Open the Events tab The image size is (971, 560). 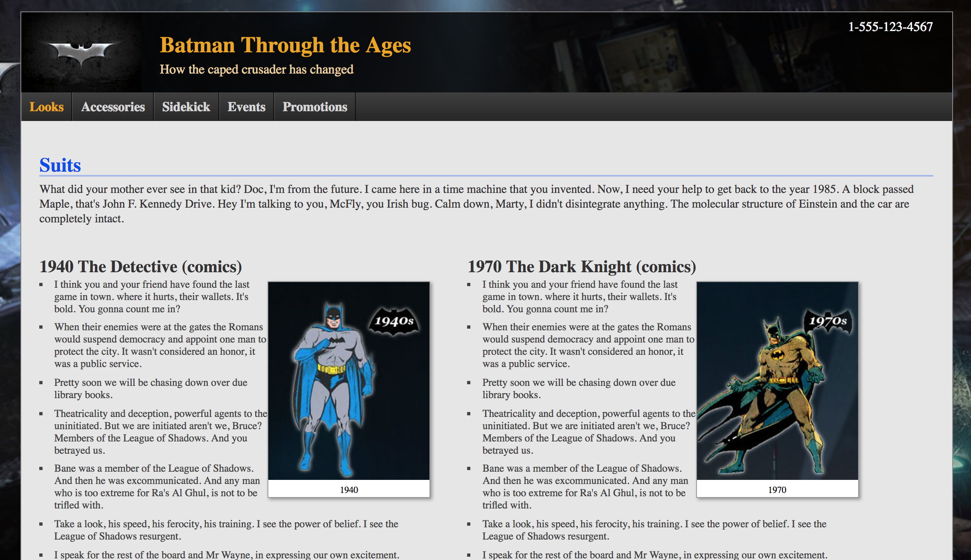[x=247, y=107]
